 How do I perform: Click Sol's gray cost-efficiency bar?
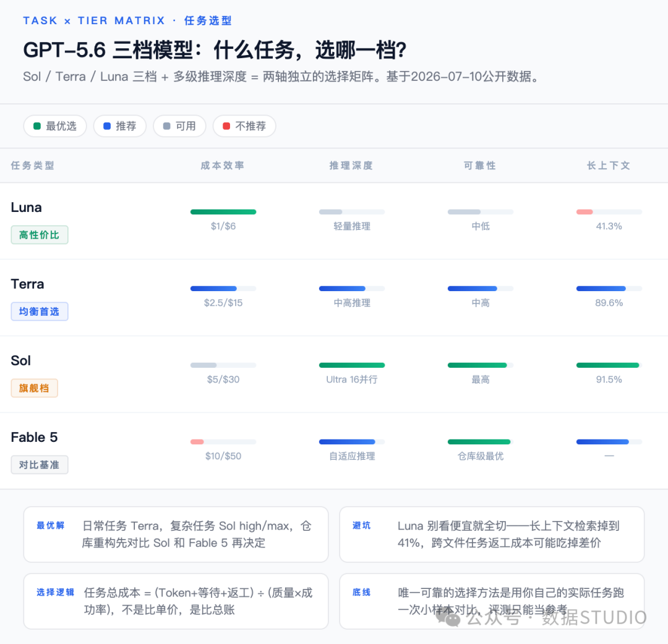point(203,365)
